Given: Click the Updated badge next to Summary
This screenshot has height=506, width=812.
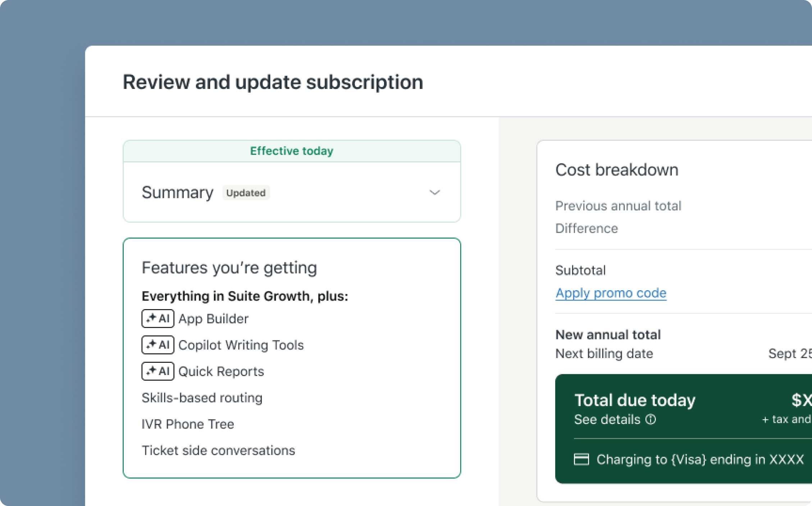Looking at the screenshot, I should (x=246, y=193).
